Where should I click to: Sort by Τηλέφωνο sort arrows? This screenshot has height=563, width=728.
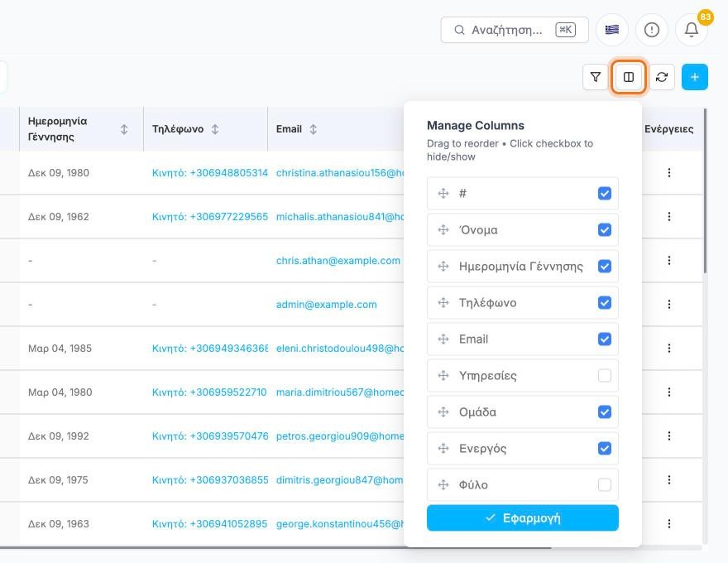(x=215, y=129)
